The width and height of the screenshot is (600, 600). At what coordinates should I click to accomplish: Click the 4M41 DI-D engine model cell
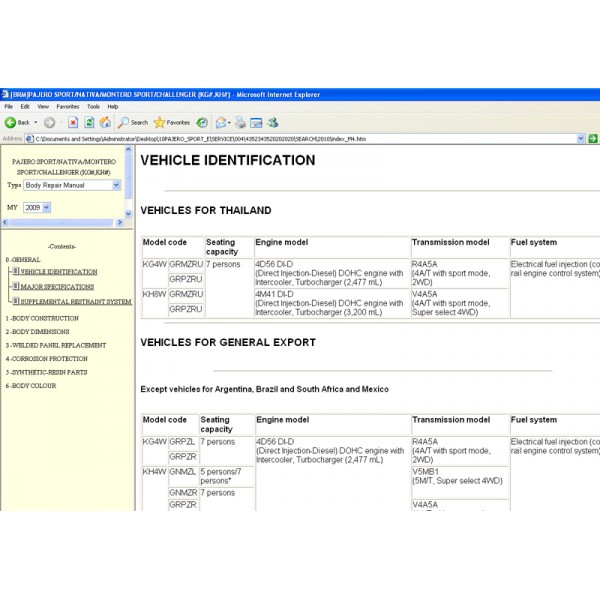[x=332, y=303]
